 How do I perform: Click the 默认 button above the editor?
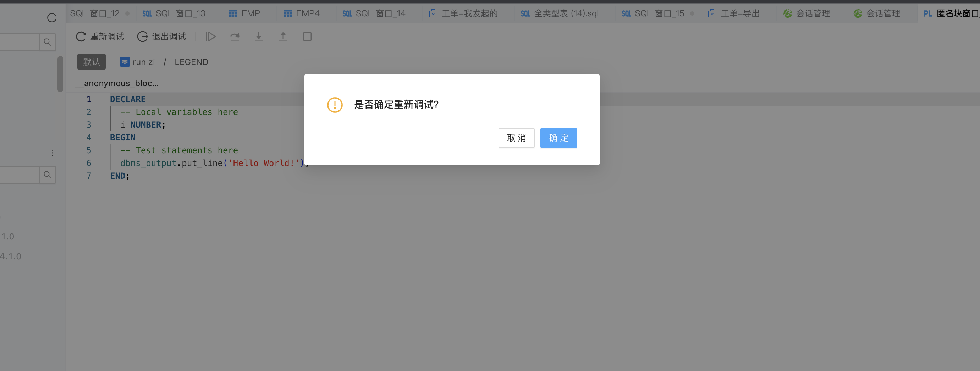(91, 62)
